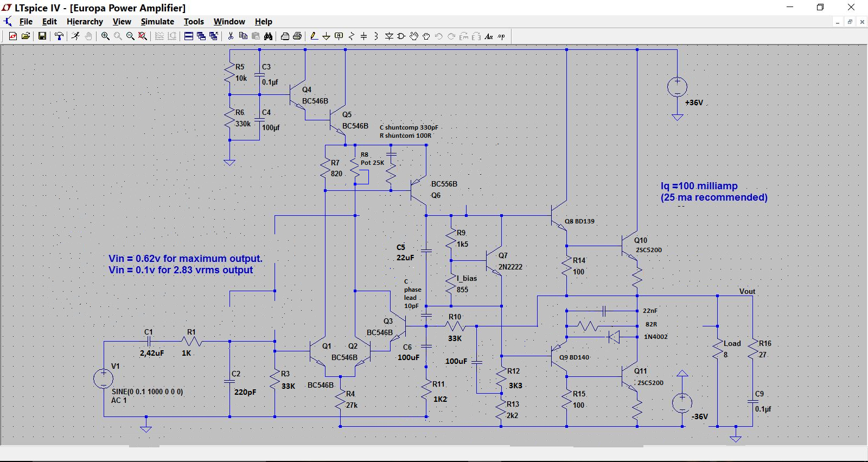The width and height of the screenshot is (868, 462).
Task: Create a new schematic via toolbar icon
Action: (13, 36)
